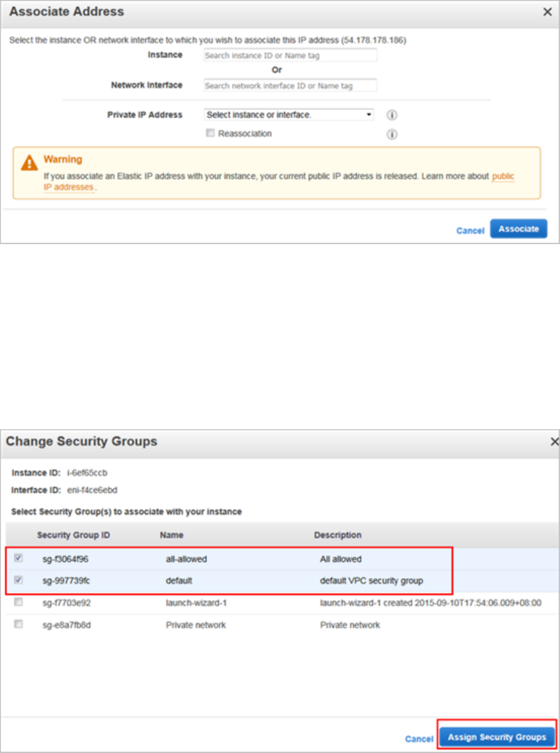The height and width of the screenshot is (753, 560).
Task: Enable the Reassociation checkbox
Action: click(210, 133)
